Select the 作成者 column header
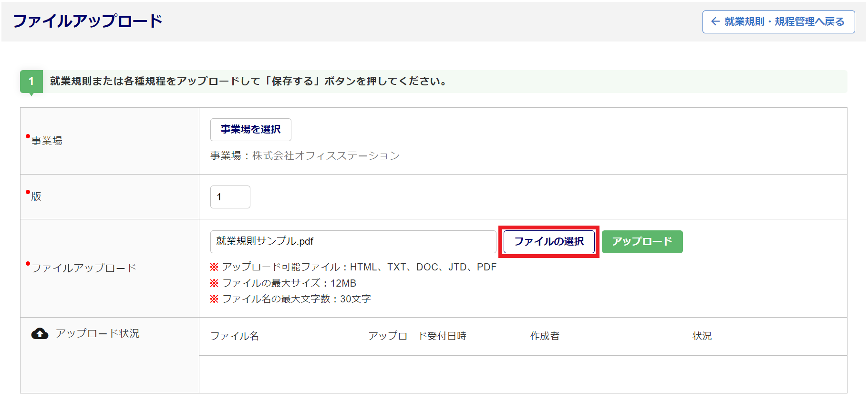 point(545,336)
